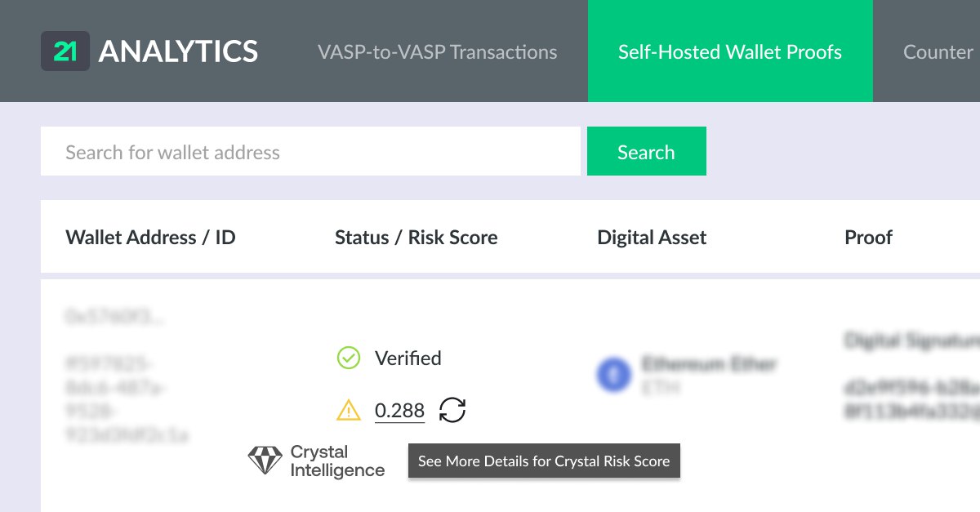Click inside the wallet address search field
The height and width of the screenshot is (512, 980).
tap(310, 151)
